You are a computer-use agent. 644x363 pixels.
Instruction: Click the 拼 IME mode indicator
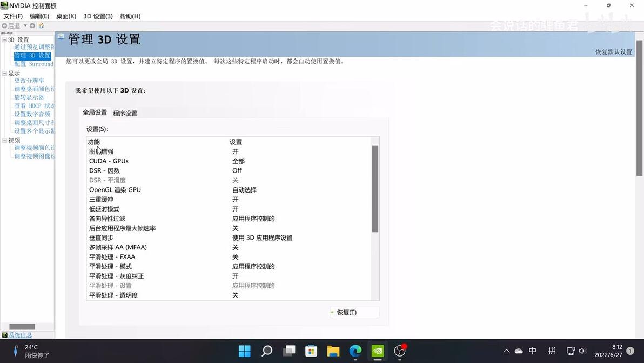point(552,351)
